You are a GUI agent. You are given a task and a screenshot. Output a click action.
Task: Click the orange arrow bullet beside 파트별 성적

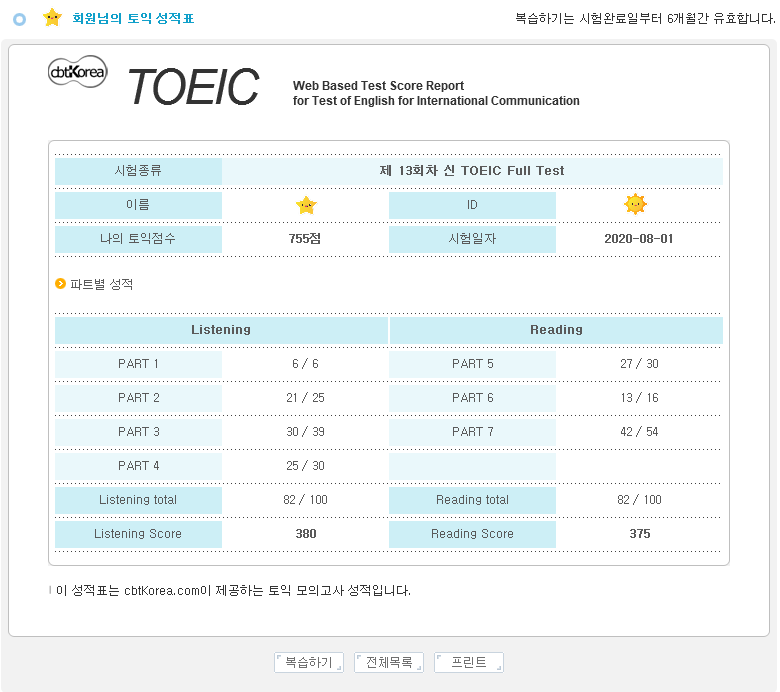60,284
